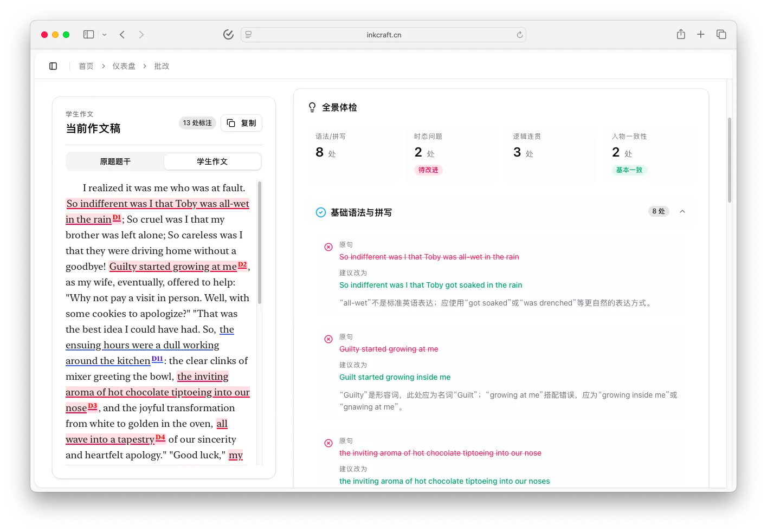Screen dimensions: 767x532
Task: Open the sidebar options dropdown chevron
Action: pos(105,34)
